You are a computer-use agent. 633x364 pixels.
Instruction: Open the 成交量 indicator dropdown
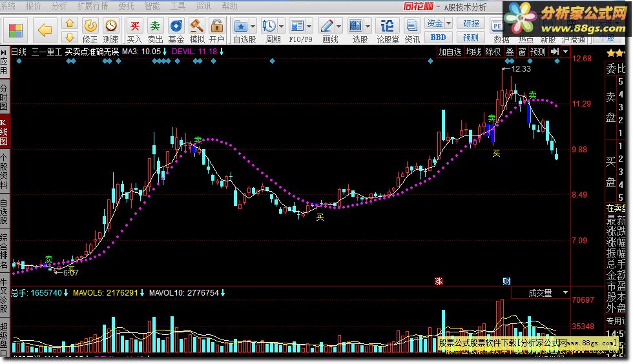click(x=565, y=292)
